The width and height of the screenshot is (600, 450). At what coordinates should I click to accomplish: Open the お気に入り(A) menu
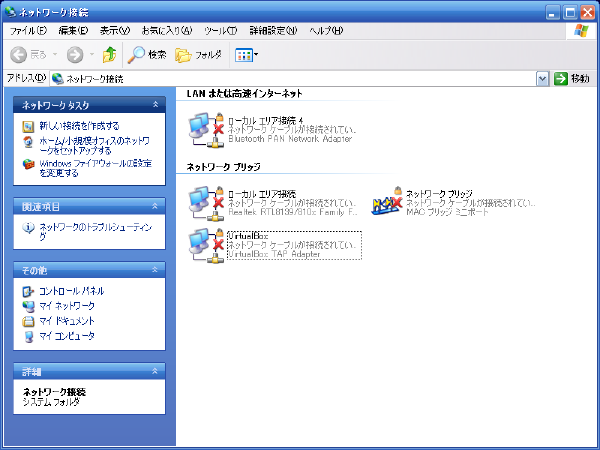pyautogui.click(x=167, y=31)
